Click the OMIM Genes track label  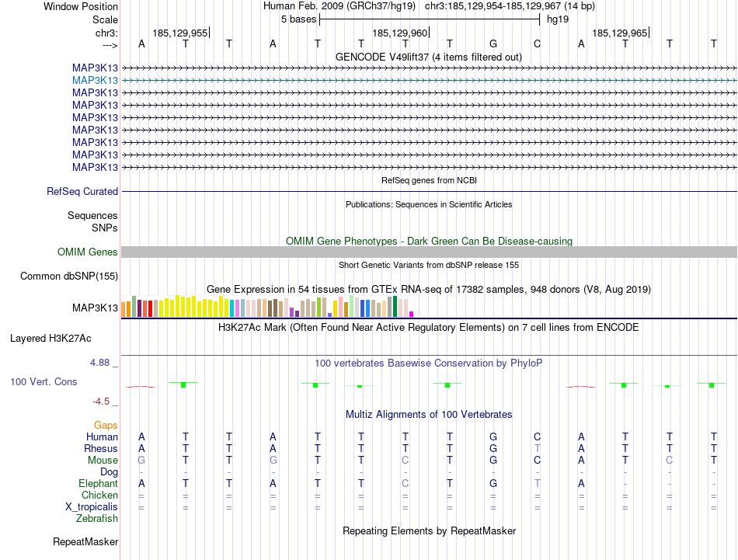88,252
